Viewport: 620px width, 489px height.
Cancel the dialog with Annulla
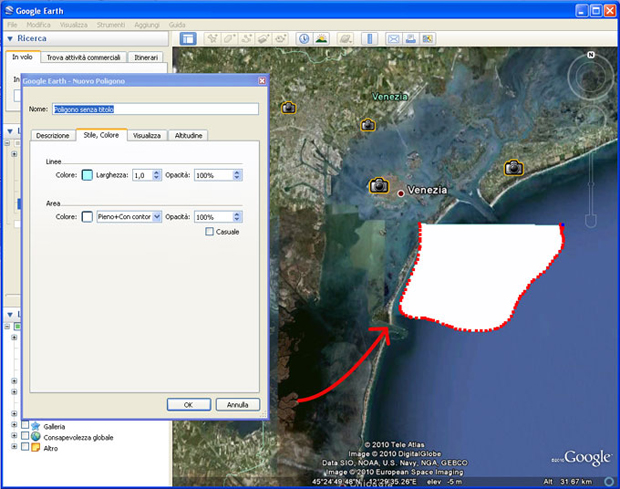(238, 405)
